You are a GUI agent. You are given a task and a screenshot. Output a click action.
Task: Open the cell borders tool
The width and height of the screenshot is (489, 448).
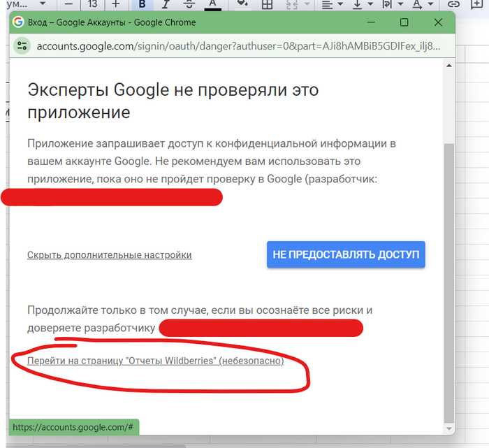[266, 5]
